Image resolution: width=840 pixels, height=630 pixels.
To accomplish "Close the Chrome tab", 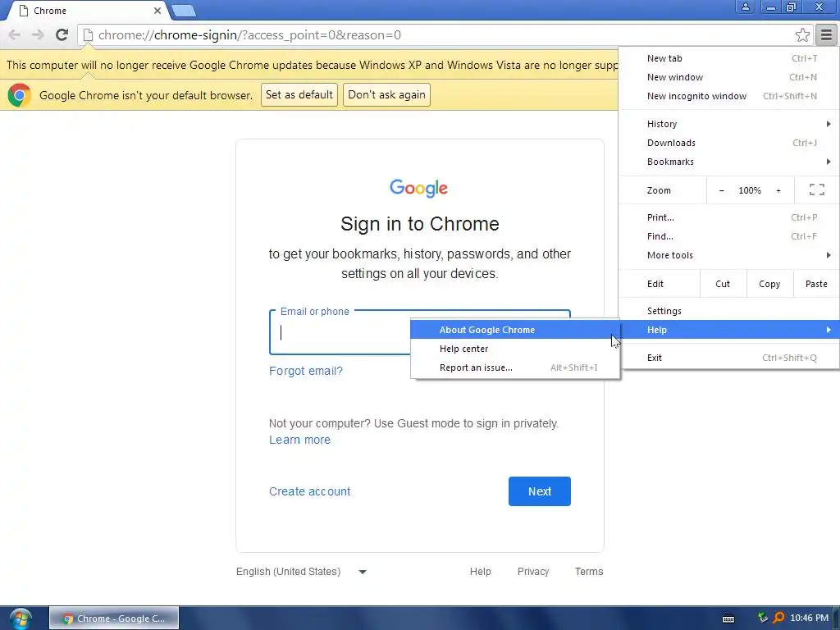I will (x=157, y=11).
